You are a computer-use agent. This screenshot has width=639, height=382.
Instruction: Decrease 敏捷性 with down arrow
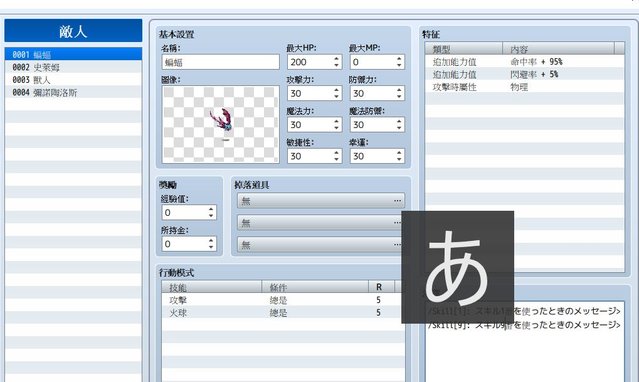[337, 159]
